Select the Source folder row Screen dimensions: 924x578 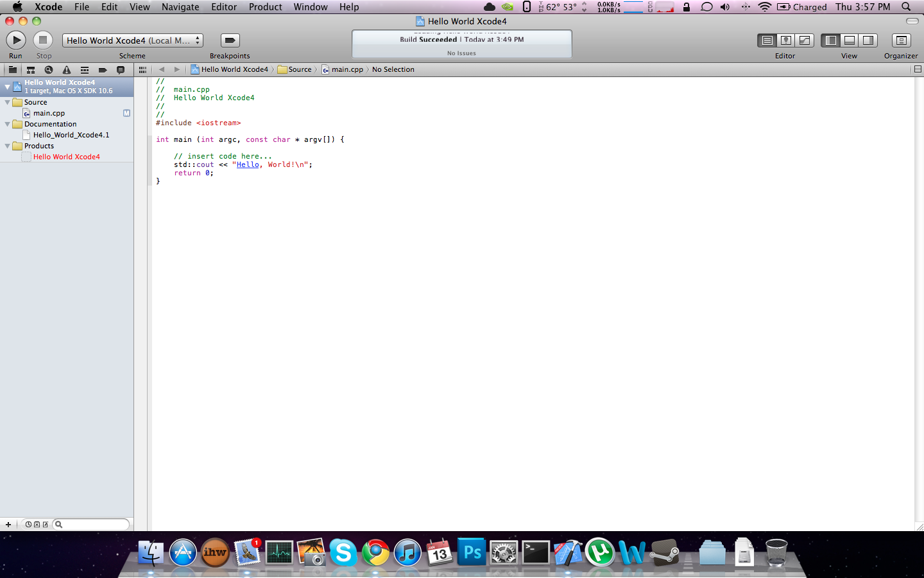pyautogui.click(x=67, y=102)
